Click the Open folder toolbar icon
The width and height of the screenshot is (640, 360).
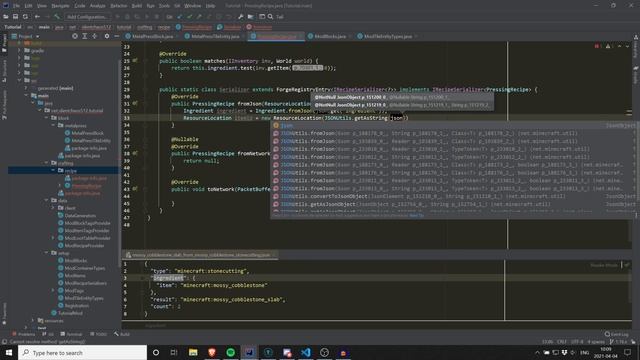pyautogui.click(x=6, y=17)
